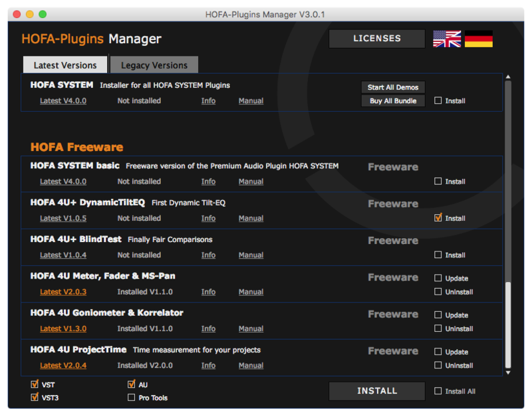The width and height of the screenshot is (532, 417).
Task: Open Latest V2.0.3 link for Meter, Fader
Action: [x=63, y=292]
